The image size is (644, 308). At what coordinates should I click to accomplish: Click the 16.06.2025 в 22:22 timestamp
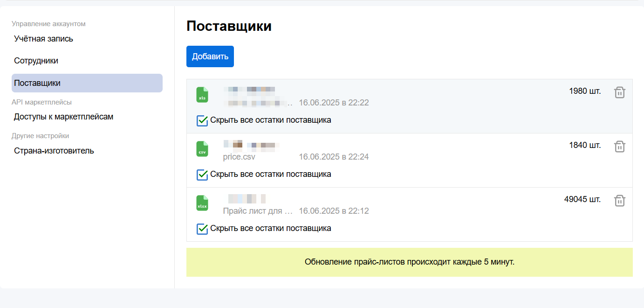(x=334, y=103)
